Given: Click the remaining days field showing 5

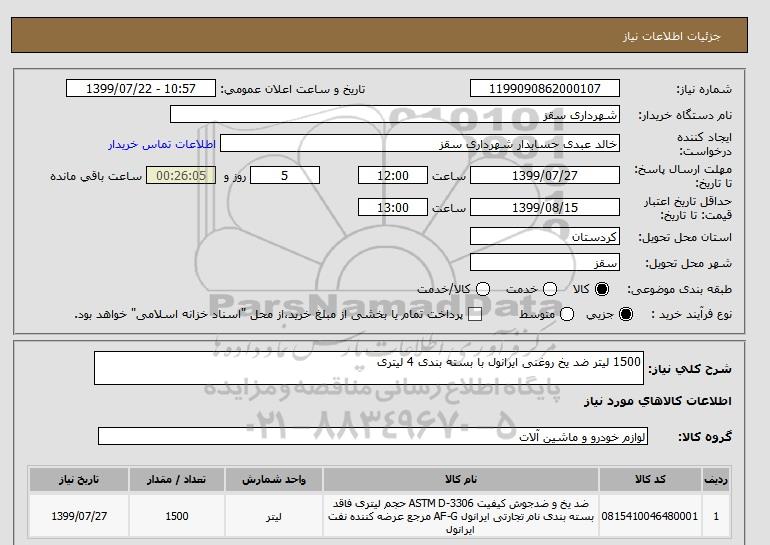Looking at the screenshot, I should (285, 175).
